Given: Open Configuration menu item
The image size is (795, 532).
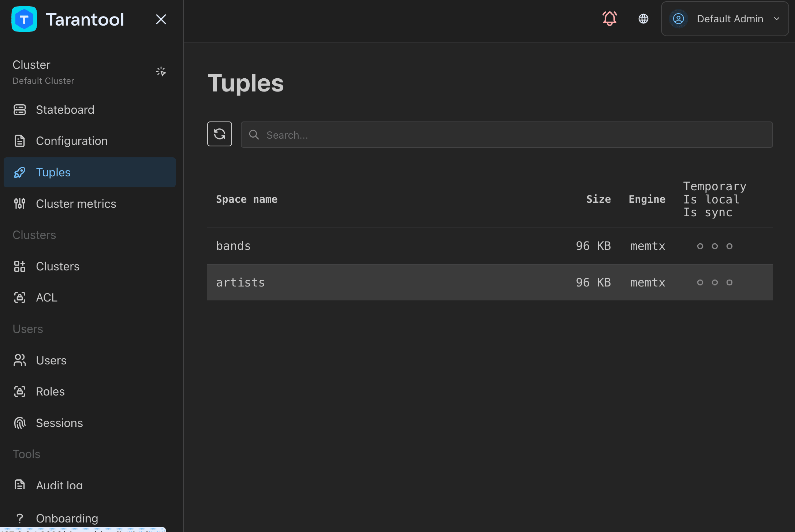Looking at the screenshot, I should (x=90, y=141).
